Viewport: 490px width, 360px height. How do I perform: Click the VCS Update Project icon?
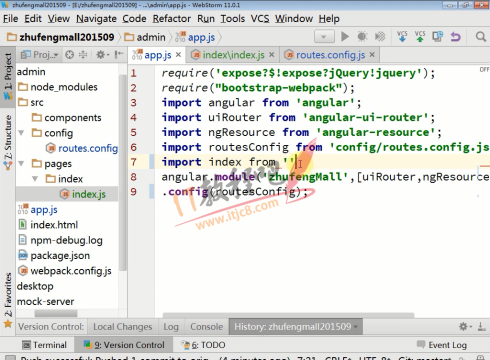point(402,36)
